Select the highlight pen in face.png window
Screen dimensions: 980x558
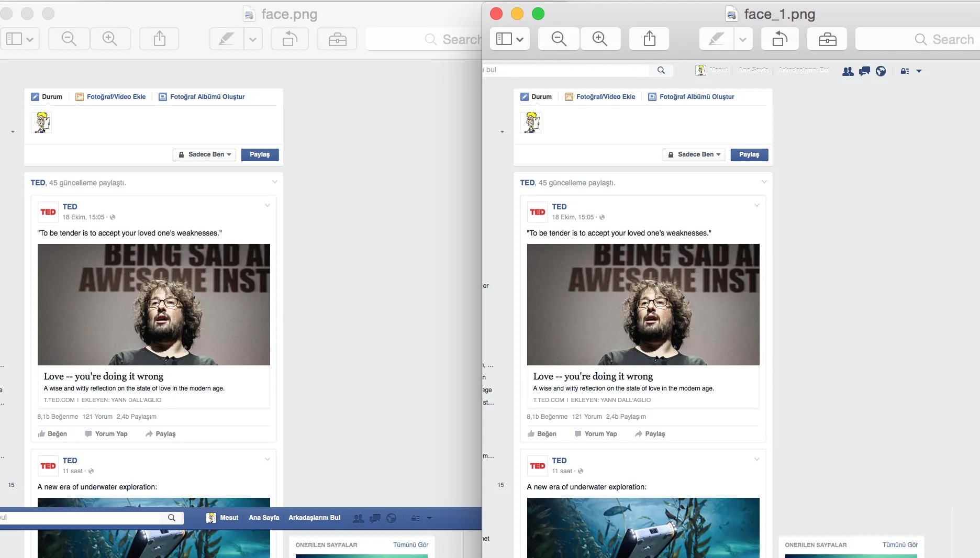pyautogui.click(x=226, y=39)
